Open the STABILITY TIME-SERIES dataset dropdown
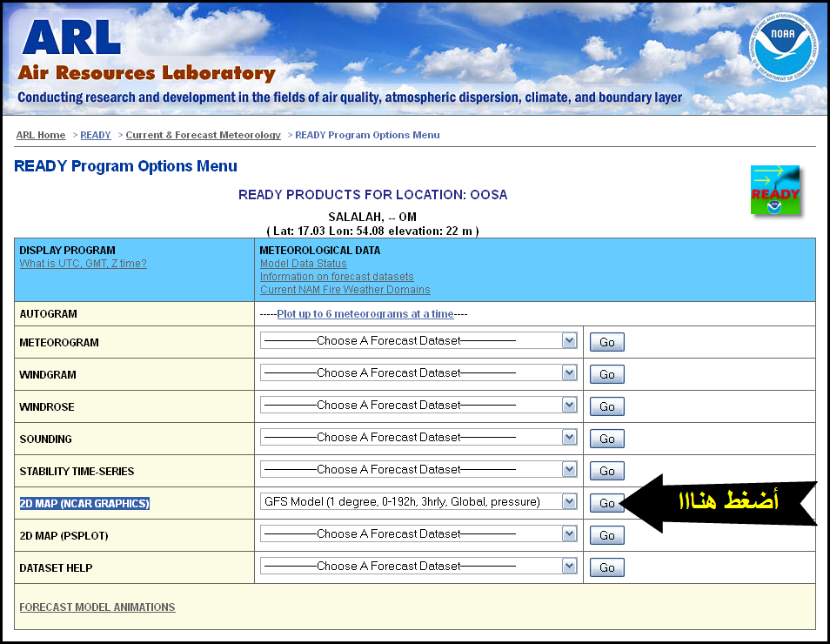Screen dimensions: 830x644 [x=418, y=470]
